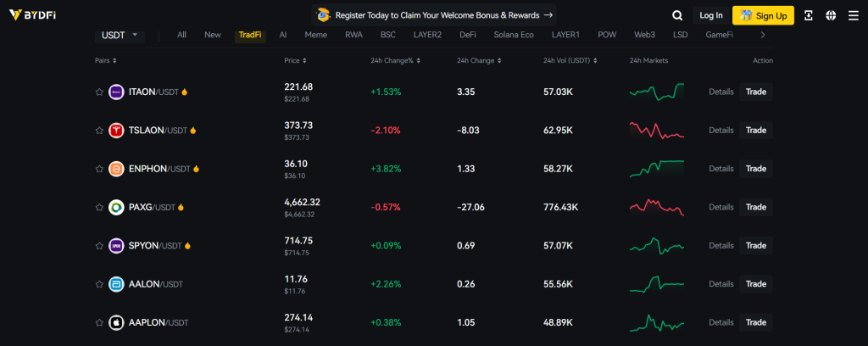This screenshot has height=346, width=868.
Task: Click the AAPLON Apple coin icon
Action: pyautogui.click(x=117, y=322)
